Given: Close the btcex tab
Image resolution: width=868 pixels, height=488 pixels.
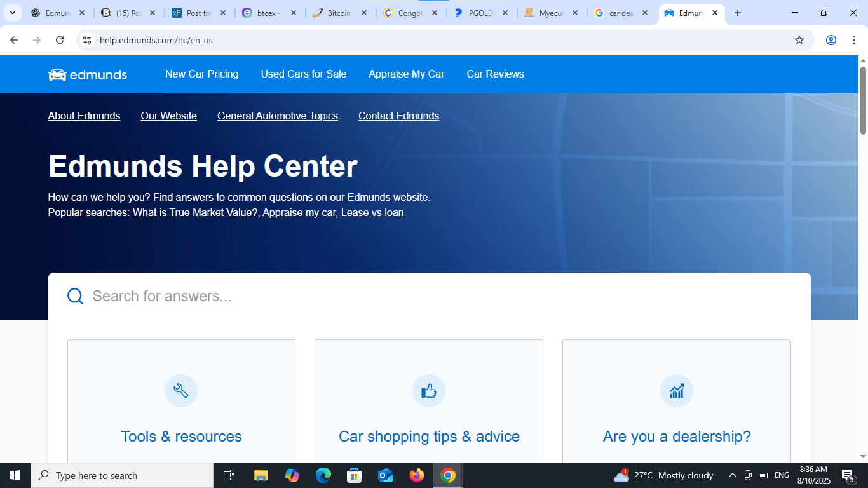Looking at the screenshot, I should [x=293, y=13].
